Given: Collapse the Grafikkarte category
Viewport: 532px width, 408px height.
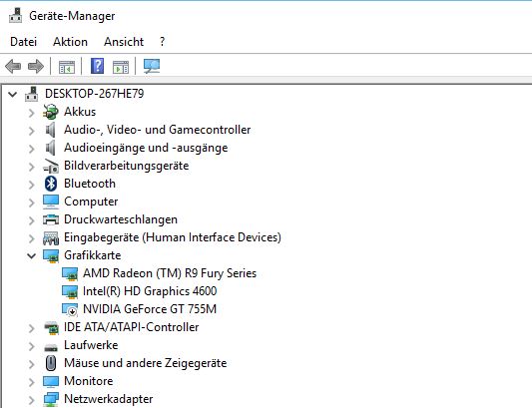Looking at the screenshot, I should tap(31, 255).
